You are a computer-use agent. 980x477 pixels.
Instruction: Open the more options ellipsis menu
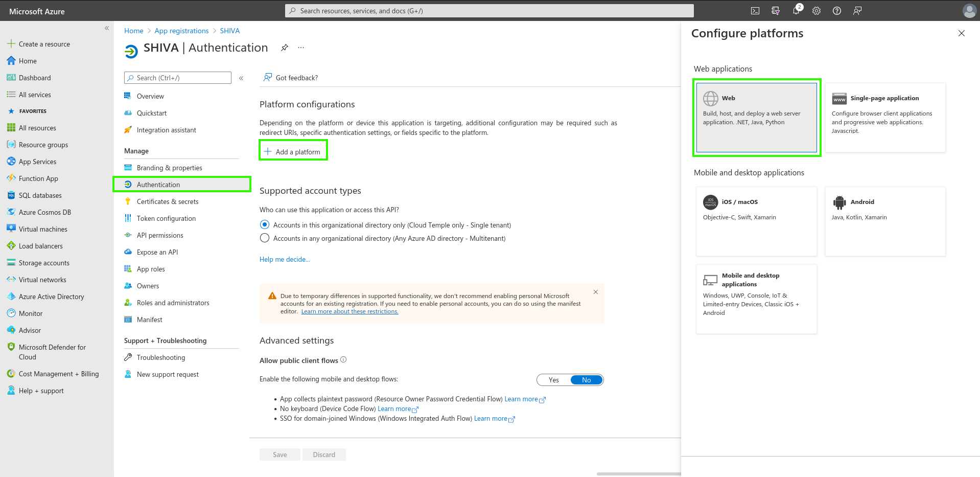[x=301, y=48]
